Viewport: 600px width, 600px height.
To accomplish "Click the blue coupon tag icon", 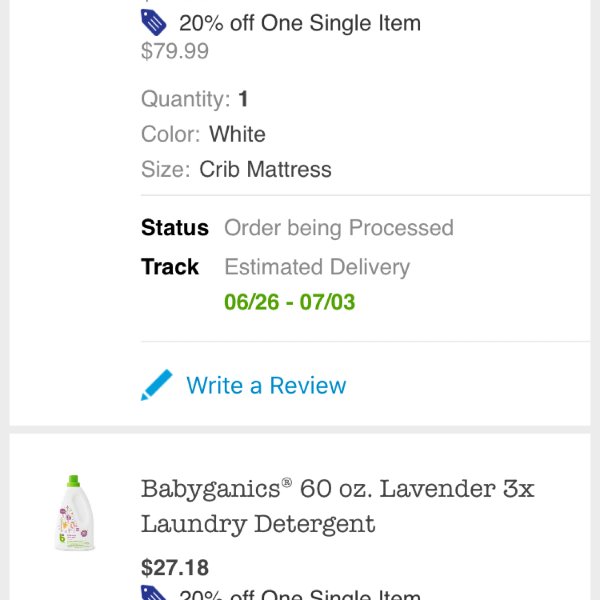I will pos(153,22).
